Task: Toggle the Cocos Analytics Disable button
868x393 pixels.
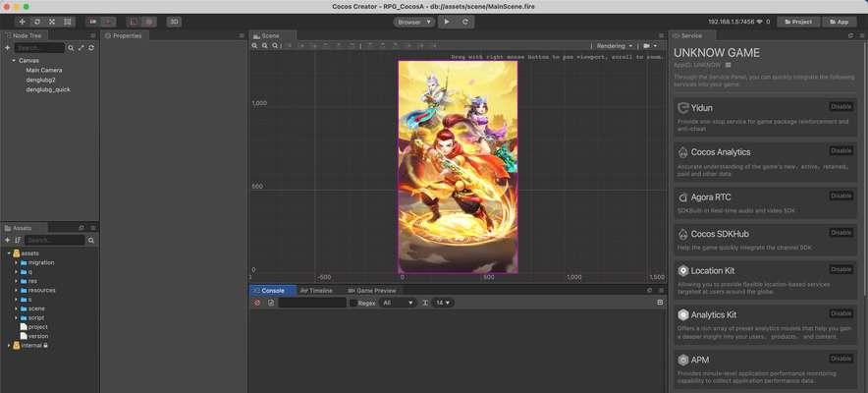Action: pos(841,150)
